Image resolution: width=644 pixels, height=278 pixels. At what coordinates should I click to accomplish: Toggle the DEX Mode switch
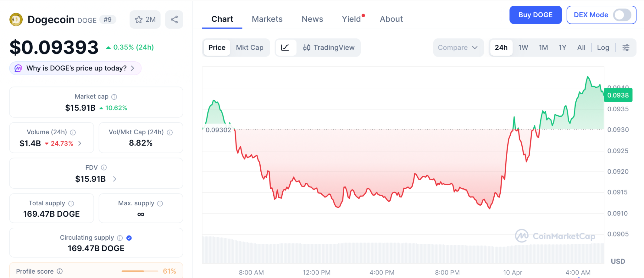tap(622, 15)
